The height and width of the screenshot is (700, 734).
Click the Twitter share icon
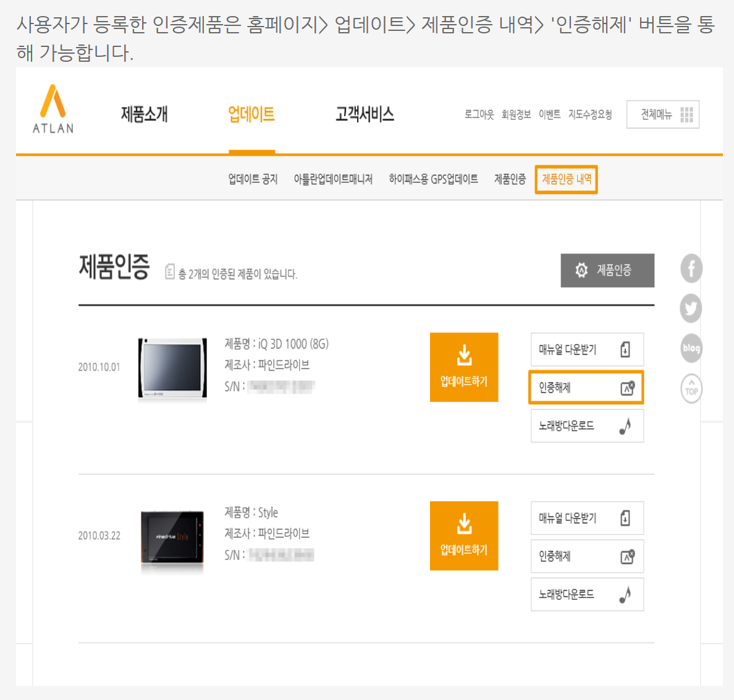click(691, 308)
